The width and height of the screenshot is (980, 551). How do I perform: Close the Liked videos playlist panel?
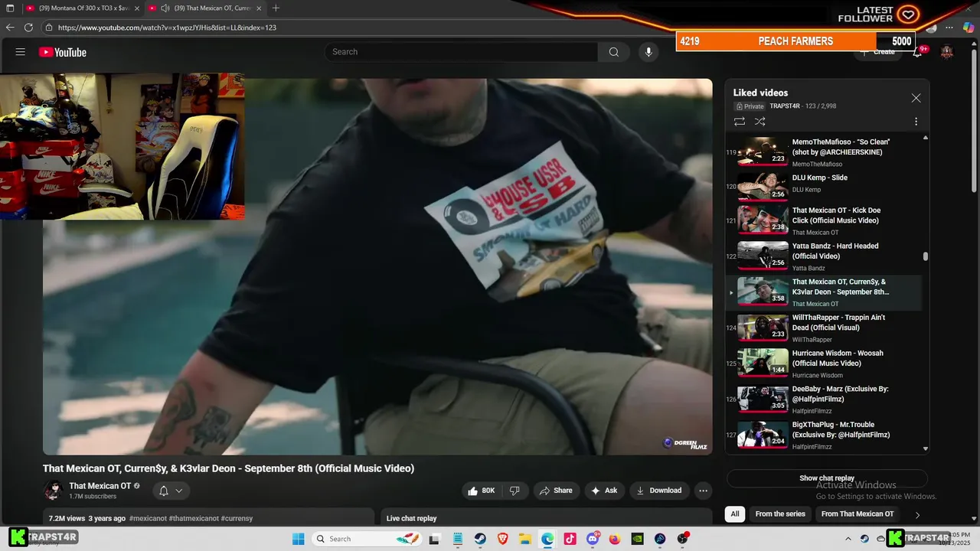916,98
